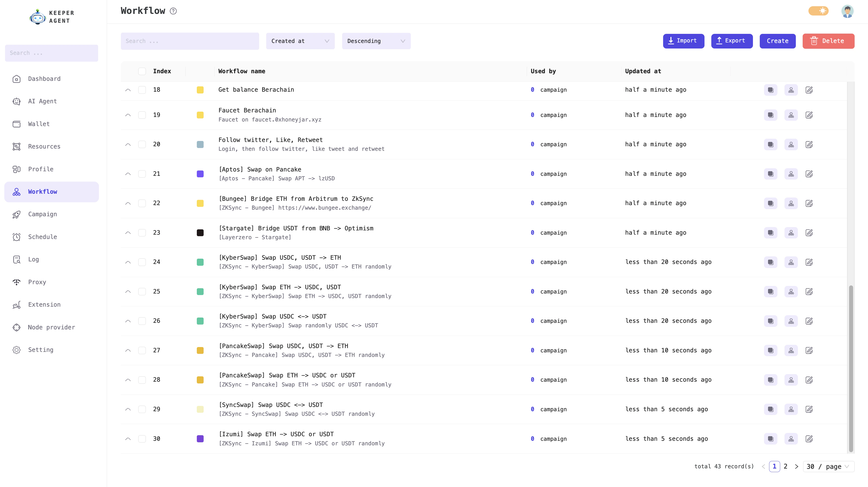Toggle the light/dark theme switch
868x487 pixels.
pyautogui.click(x=819, y=11)
